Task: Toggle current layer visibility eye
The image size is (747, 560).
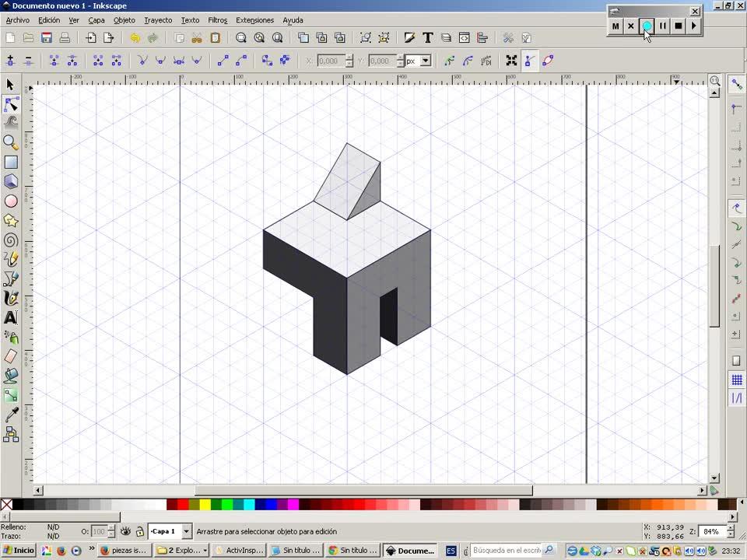Action: click(x=125, y=531)
